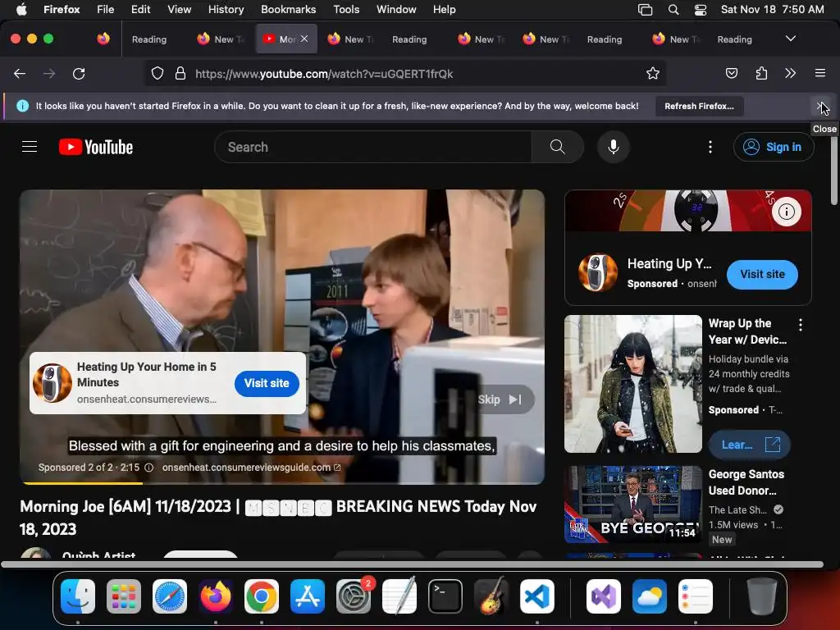
Task: Open macOS Control Center in menu bar
Action: pyautogui.click(x=701, y=10)
